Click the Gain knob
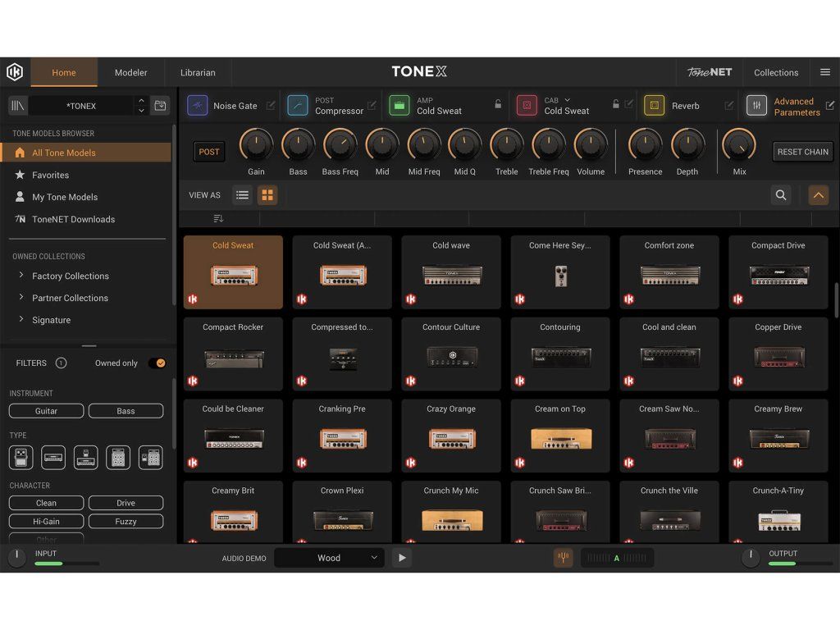Viewport: 840px width, 630px height. point(256,145)
